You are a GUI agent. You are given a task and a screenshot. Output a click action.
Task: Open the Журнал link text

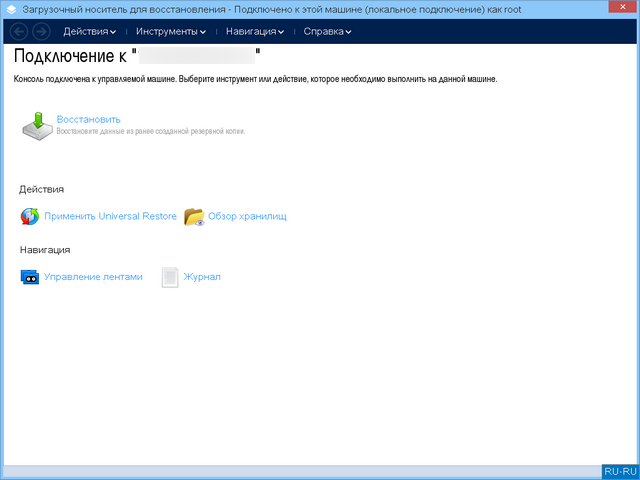tap(201, 277)
